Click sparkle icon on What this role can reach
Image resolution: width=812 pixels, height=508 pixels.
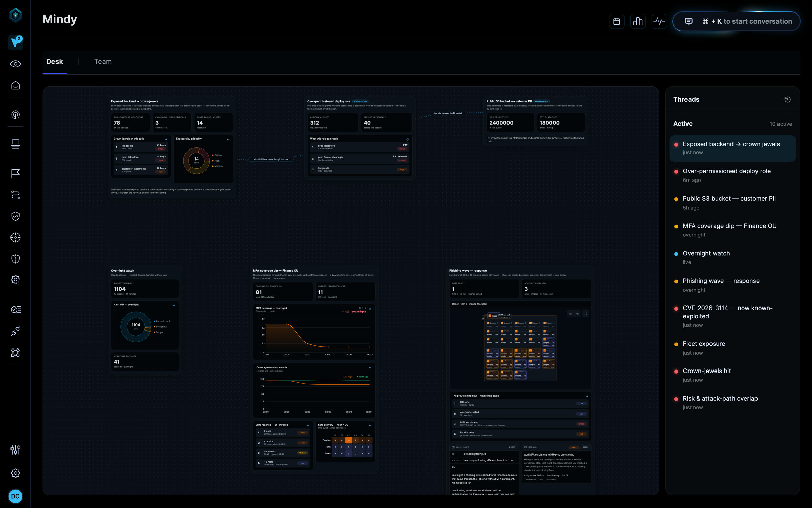(407, 139)
